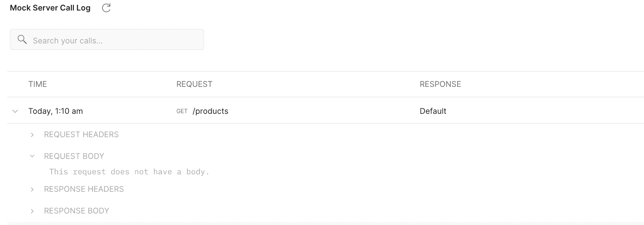Focus the Search your calls field
The width and height of the screenshot is (644, 225).
(107, 39)
